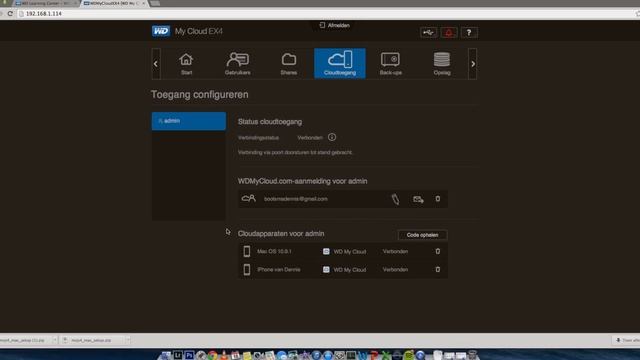
Task: Click the Cloudapparaten voor admin heading
Action: 281,233
